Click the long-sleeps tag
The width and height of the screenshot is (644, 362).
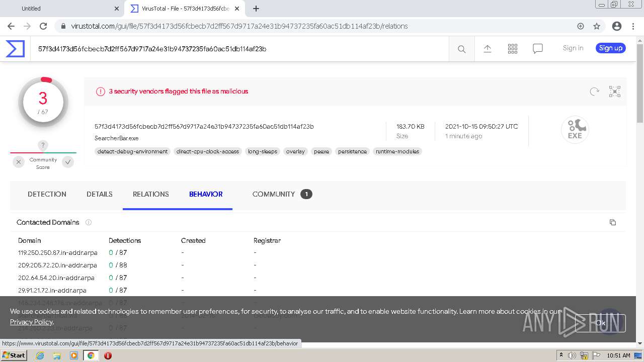263,151
